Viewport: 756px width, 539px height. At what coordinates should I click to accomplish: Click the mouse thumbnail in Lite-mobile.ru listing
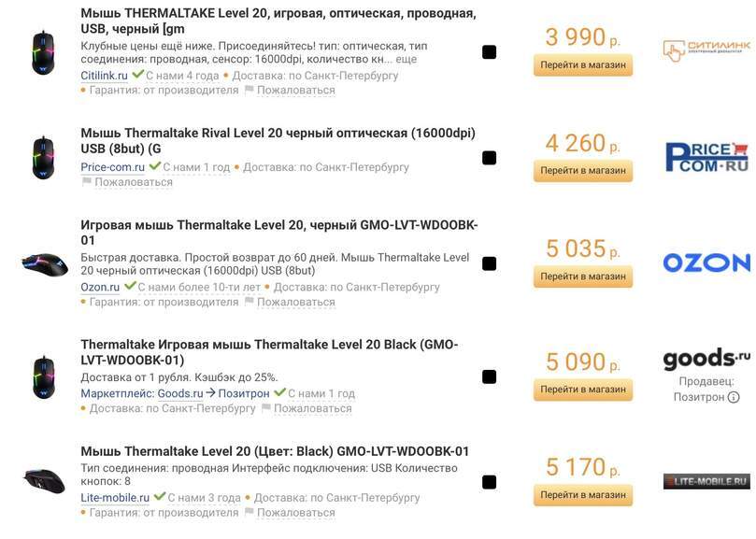(43, 480)
